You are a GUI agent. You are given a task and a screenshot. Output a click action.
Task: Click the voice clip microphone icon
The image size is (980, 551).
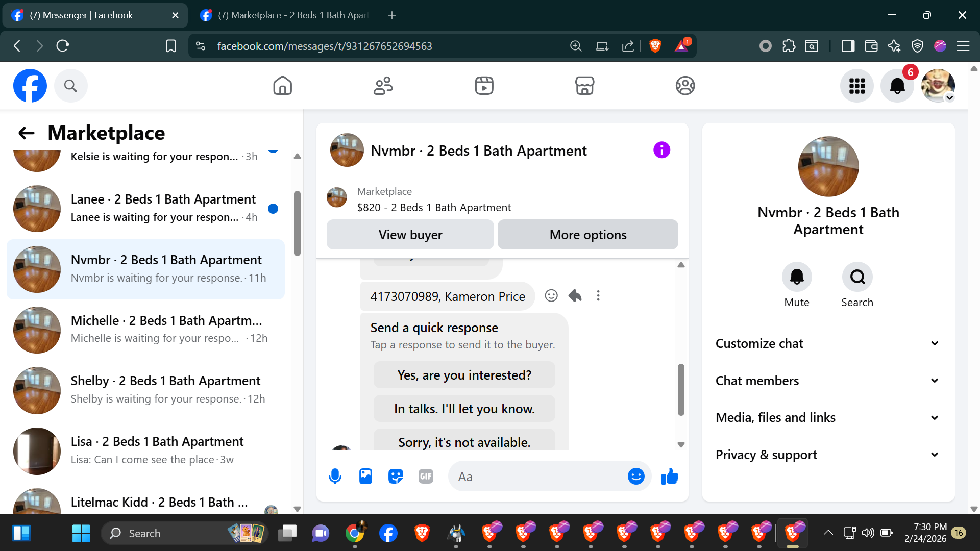coord(335,477)
